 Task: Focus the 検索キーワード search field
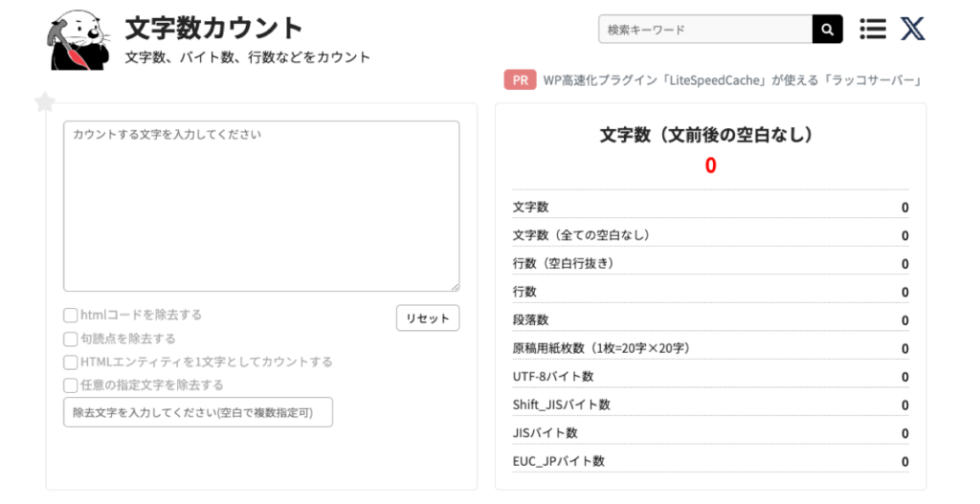click(x=705, y=30)
